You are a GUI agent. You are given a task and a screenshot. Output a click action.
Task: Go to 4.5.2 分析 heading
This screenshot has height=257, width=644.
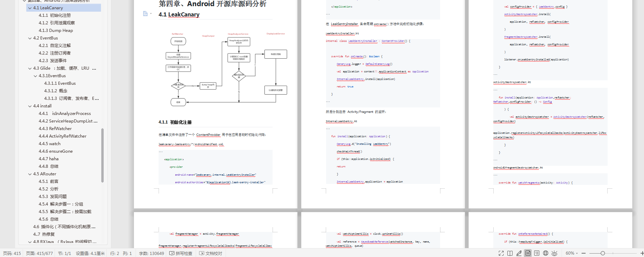[x=48, y=189]
